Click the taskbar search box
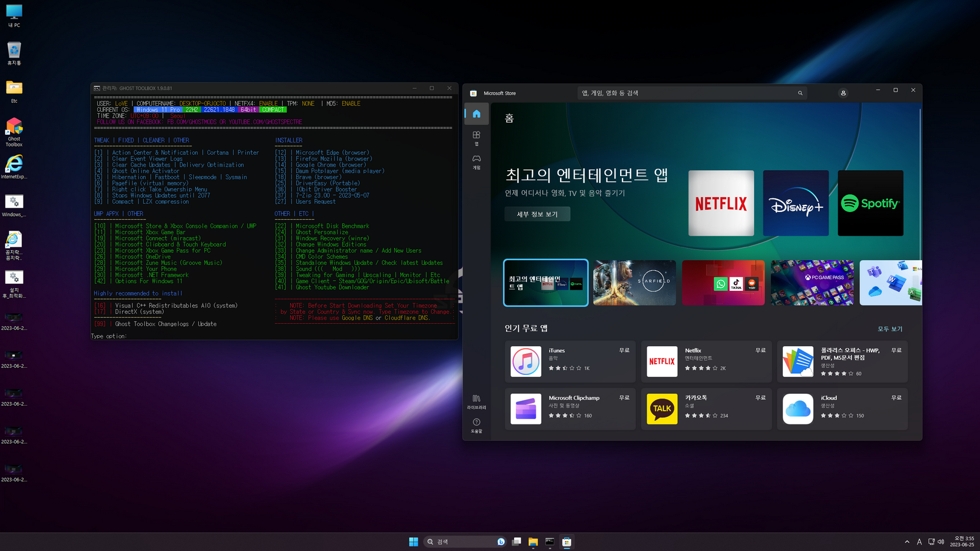The width and height of the screenshot is (980, 551). [x=465, y=542]
